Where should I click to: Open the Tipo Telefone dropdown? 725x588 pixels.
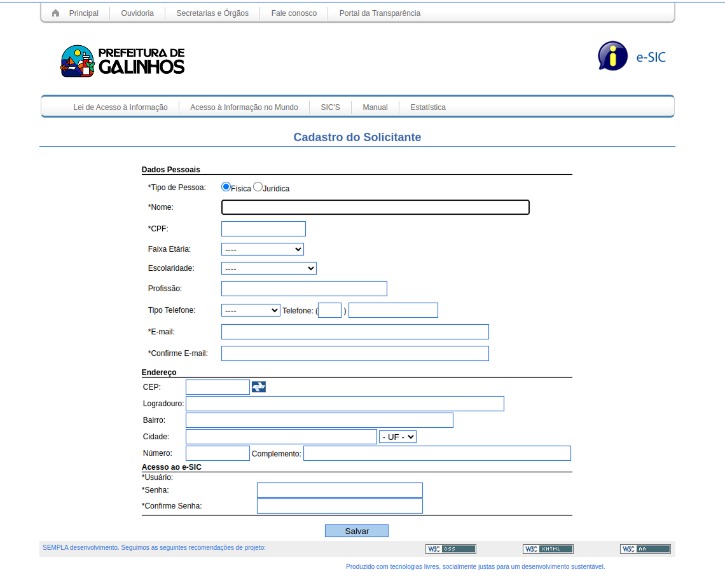[251, 310]
